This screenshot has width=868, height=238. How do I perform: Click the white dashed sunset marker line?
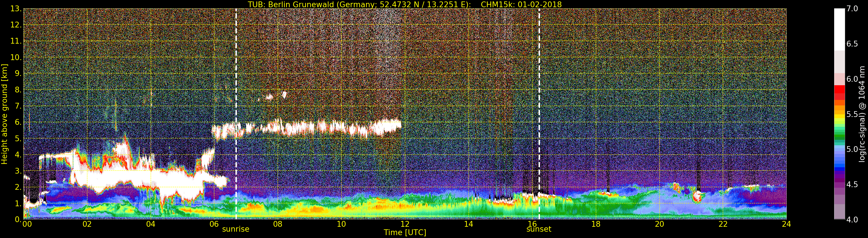tap(539, 114)
